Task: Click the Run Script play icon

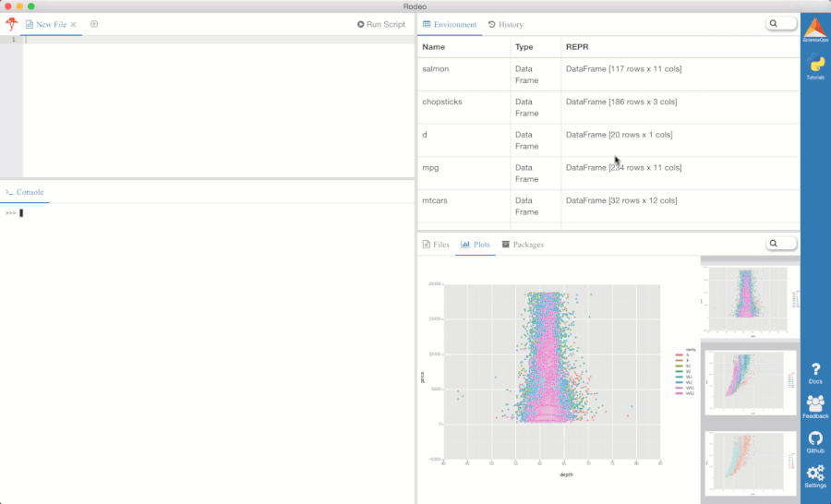Action: (x=360, y=24)
